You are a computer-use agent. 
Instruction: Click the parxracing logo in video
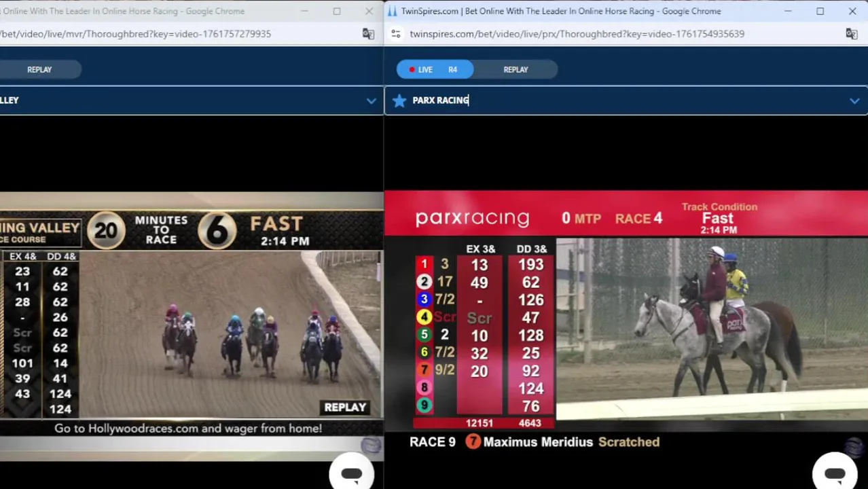coord(472,218)
